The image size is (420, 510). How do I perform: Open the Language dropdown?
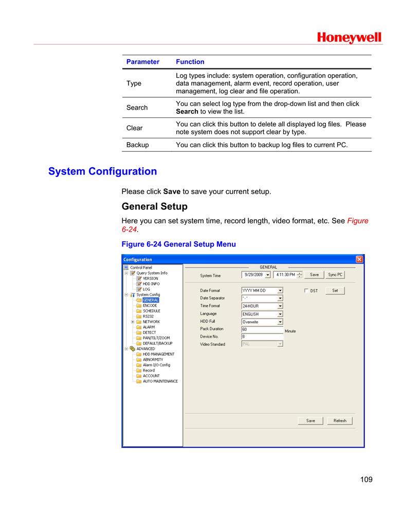pos(280,314)
